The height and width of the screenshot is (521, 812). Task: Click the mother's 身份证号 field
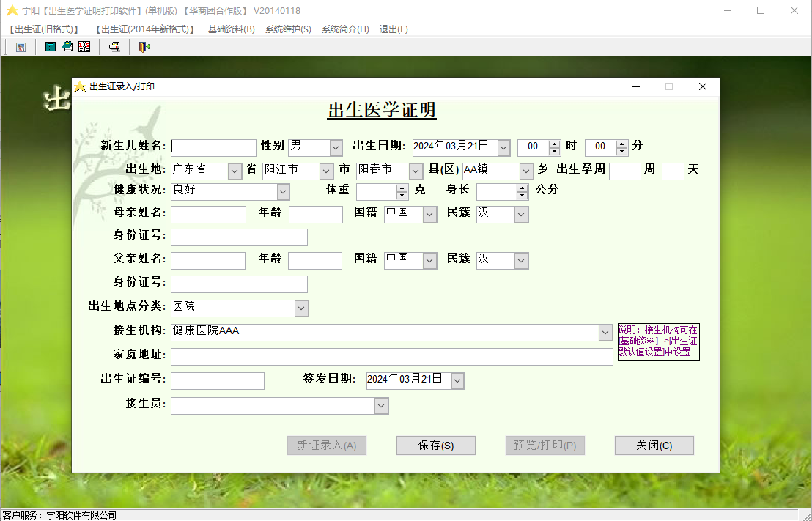pos(239,237)
